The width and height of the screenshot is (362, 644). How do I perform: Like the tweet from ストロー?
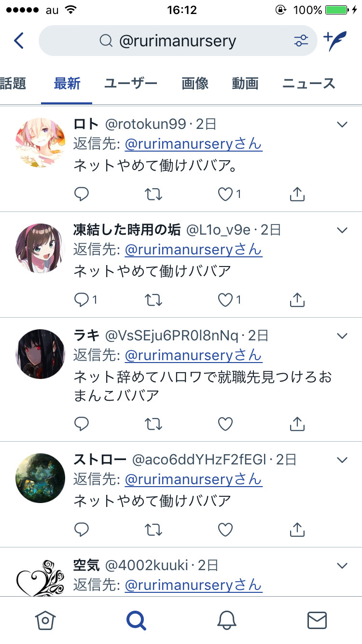(x=225, y=530)
